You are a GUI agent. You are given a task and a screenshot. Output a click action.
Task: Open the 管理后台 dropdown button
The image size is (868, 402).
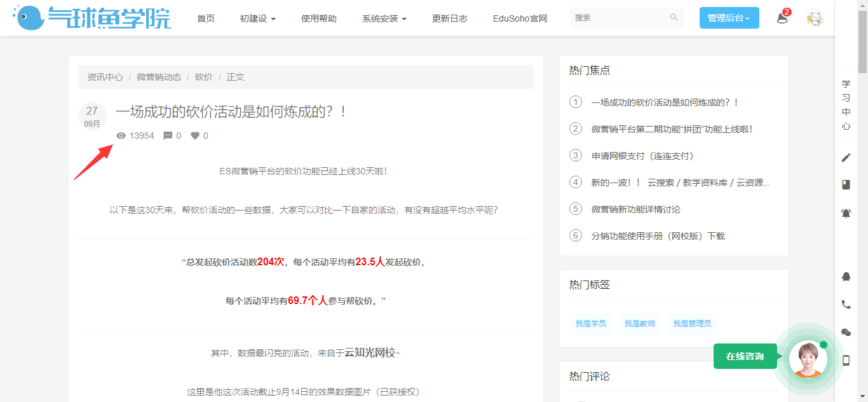pyautogui.click(x=729, y=18)
